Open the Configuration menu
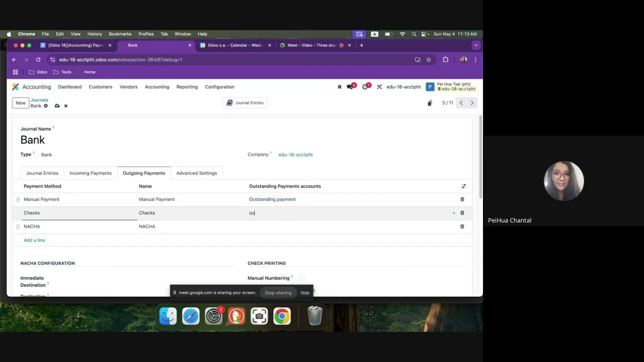 tap(219, 87)
